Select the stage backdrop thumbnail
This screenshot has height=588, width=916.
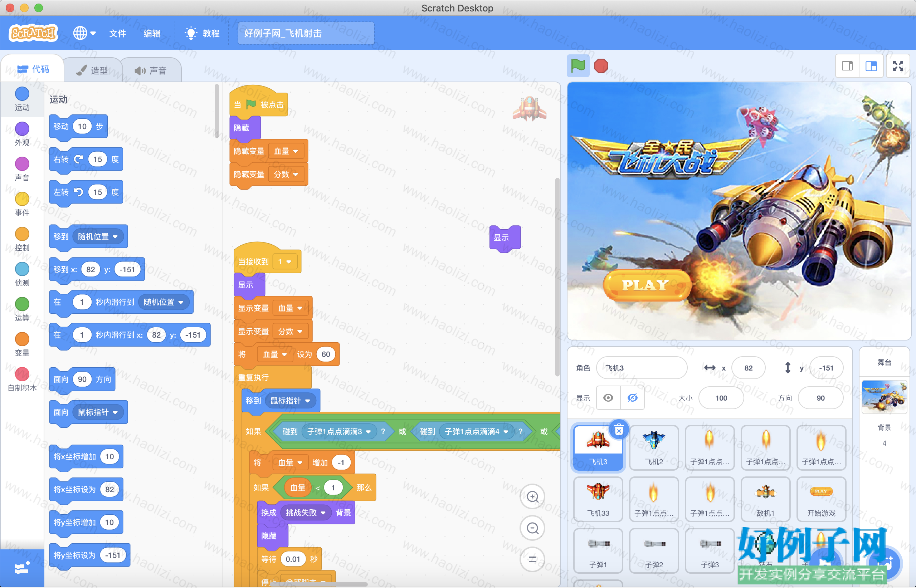(884, 397)
